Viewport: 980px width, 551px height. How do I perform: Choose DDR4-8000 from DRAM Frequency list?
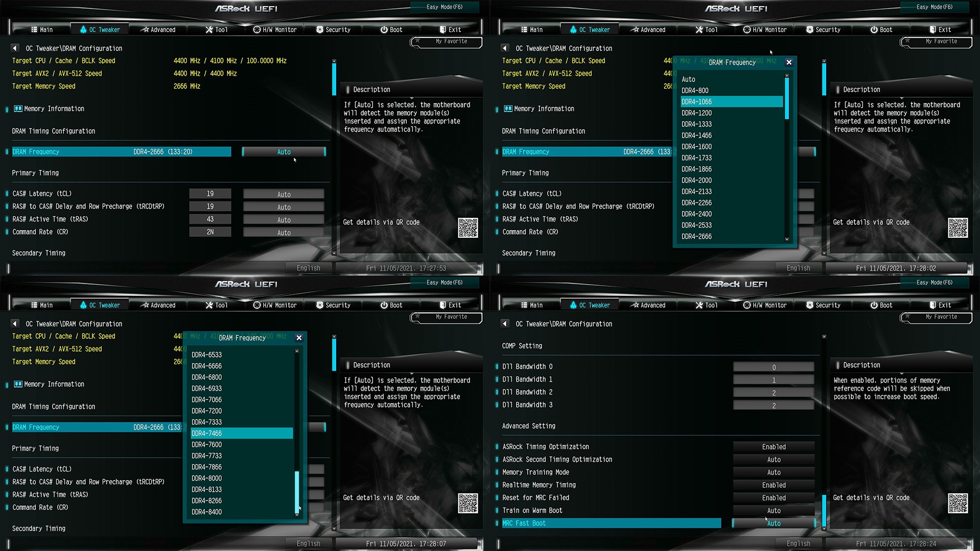coord(207,478)
